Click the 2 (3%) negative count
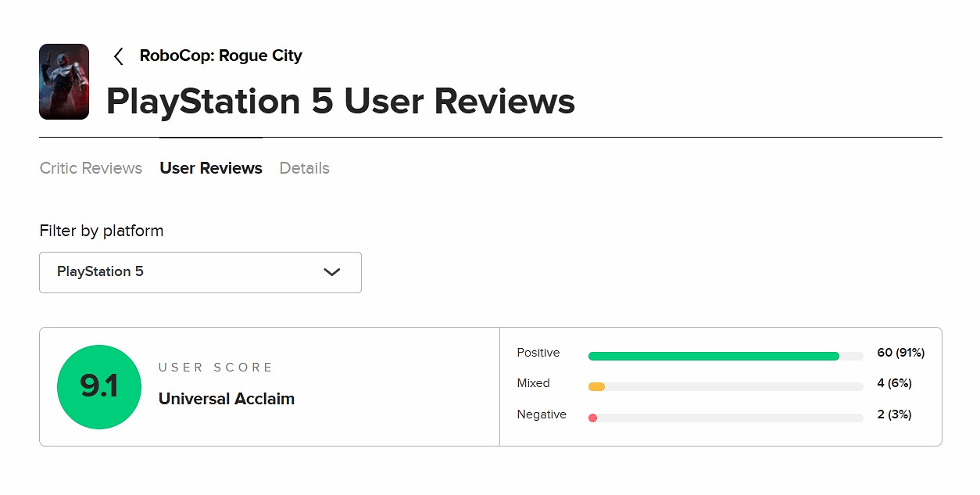Viewport: 980px width, 495px height. tap(894, 414)
